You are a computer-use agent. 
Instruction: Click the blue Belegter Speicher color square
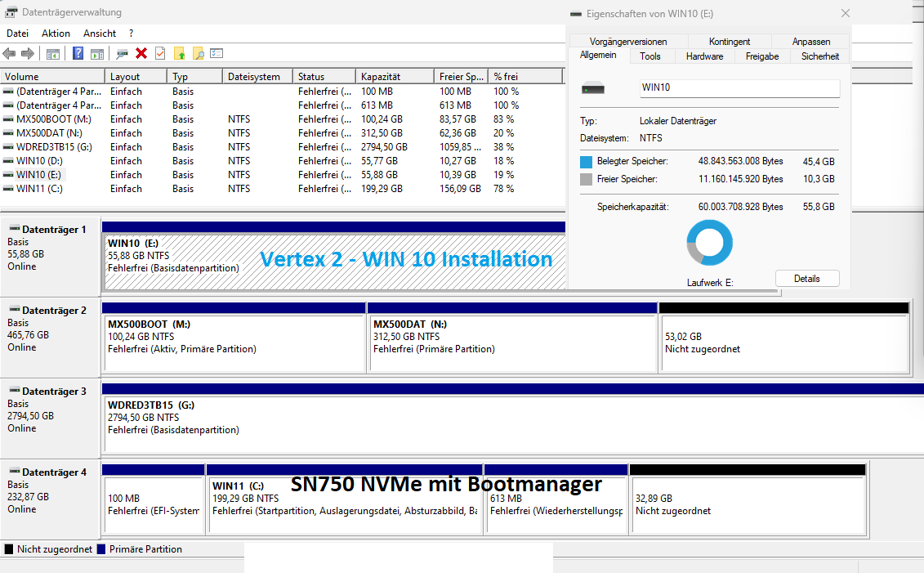pos(586,162)
